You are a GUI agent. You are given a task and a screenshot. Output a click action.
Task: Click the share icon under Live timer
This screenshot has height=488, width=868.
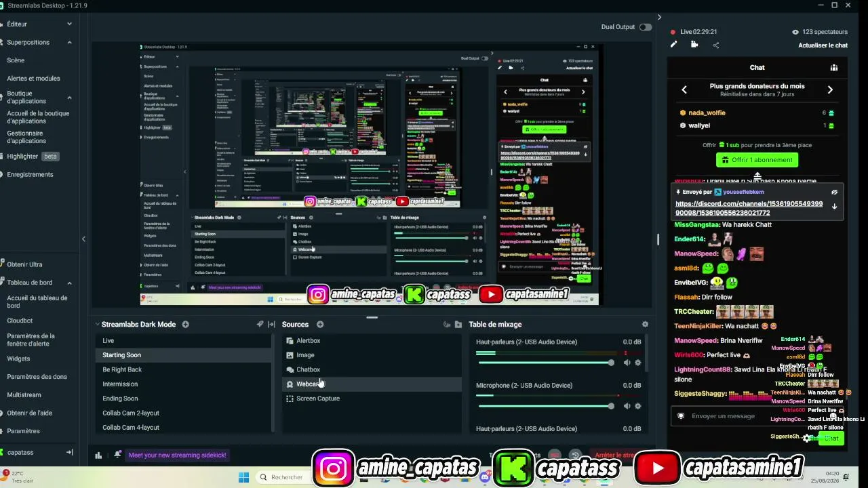(x=716, y=45)
